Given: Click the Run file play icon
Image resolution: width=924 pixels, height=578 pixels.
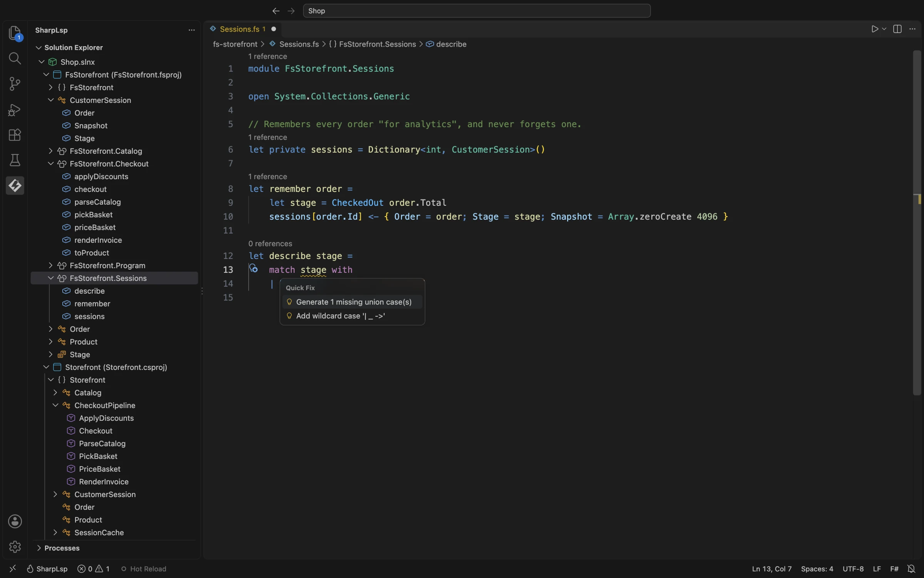Looking at the screenshot, I should click(875, 29).
